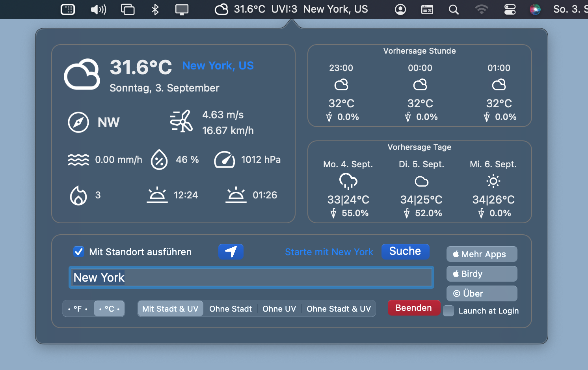Click the 34|26°C temperature for Mi. 6. Sept.
The height and width of the screenshot is (370, 588).
click(x=493, y=200)
